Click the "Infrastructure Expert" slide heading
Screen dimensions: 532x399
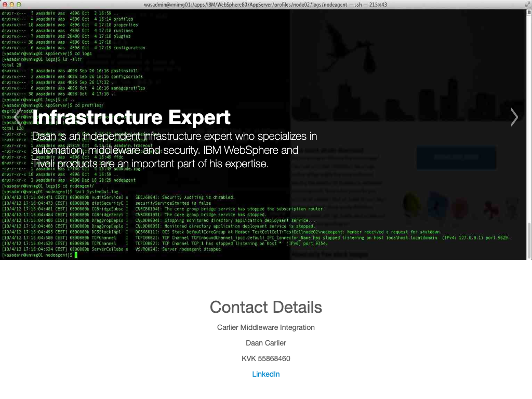click(131, 117)
